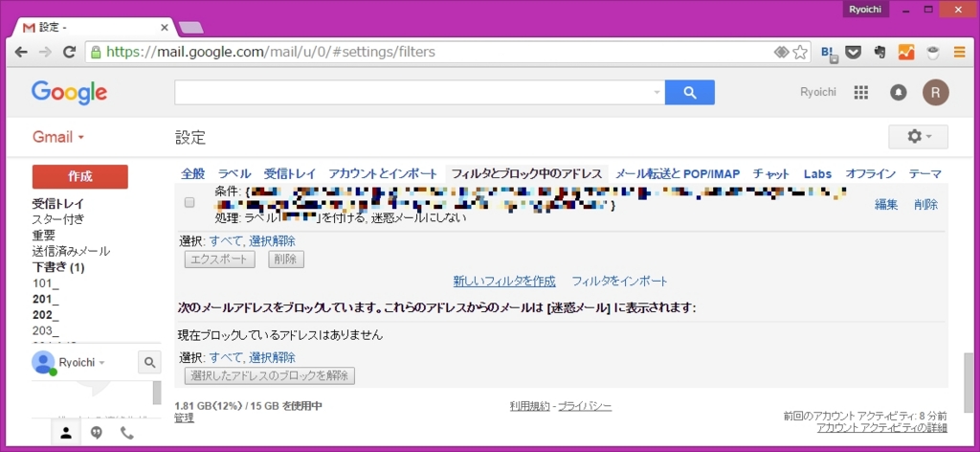This screenshot has height=452, width=980.
Task: Open 下書き (1) folder
Action: 58,267
